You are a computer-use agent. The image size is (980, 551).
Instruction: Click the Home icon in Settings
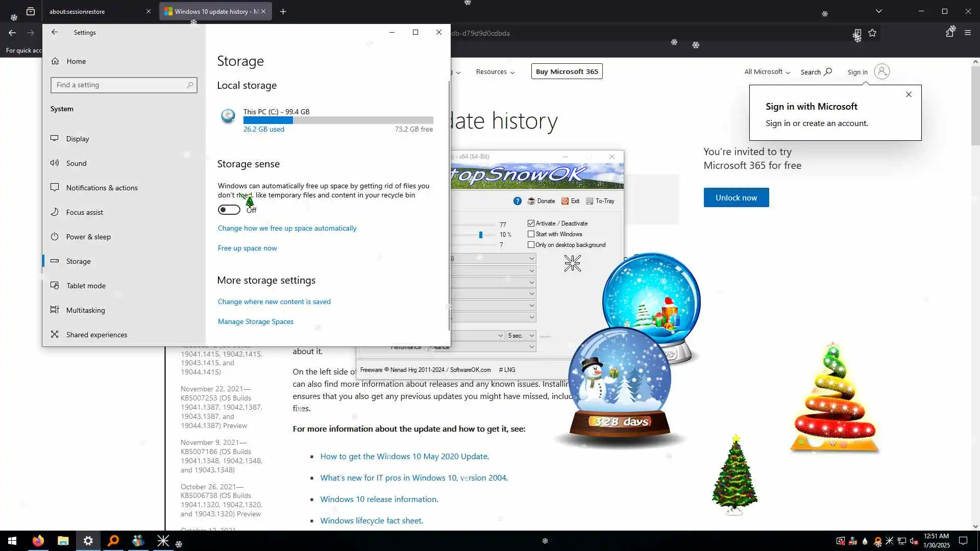[55, 61]
